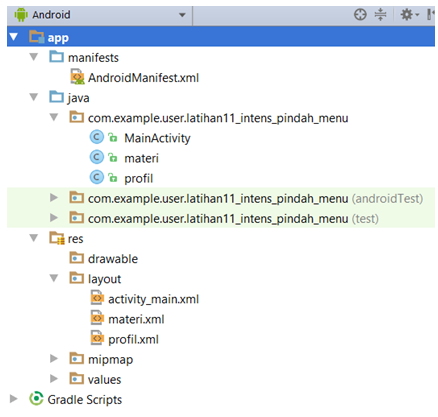Select the mipmap label
This screenshot has height=417, width=438.
(x=110, y=360)
